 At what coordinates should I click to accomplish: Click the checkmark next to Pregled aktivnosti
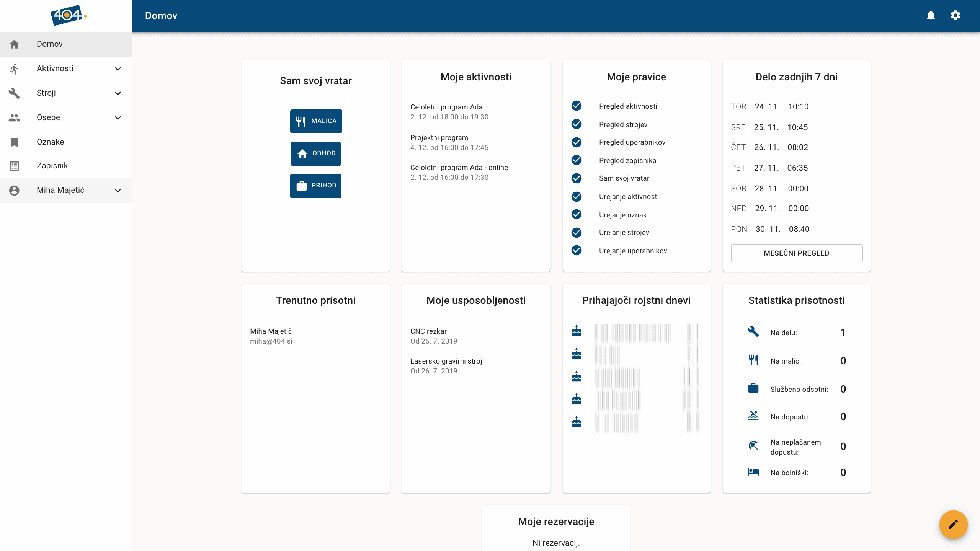[577, 106]
